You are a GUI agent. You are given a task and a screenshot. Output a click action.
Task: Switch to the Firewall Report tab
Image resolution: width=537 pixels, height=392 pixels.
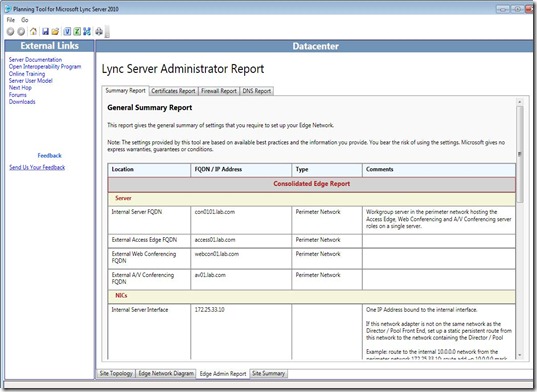click(x=219, y=91)
